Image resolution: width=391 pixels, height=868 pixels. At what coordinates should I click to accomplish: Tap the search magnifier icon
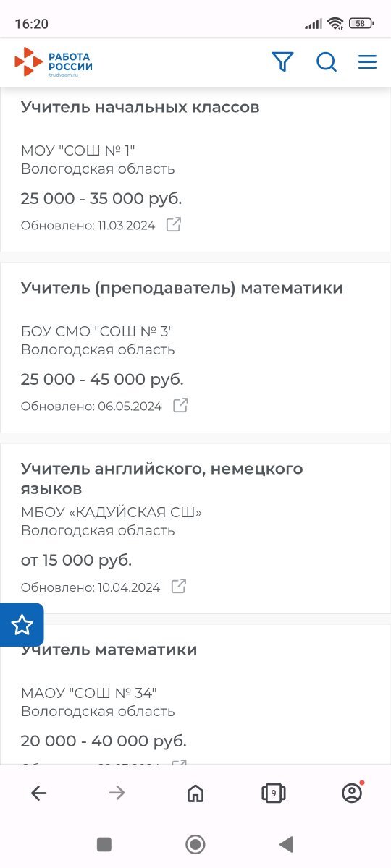[x=327, y=62]
